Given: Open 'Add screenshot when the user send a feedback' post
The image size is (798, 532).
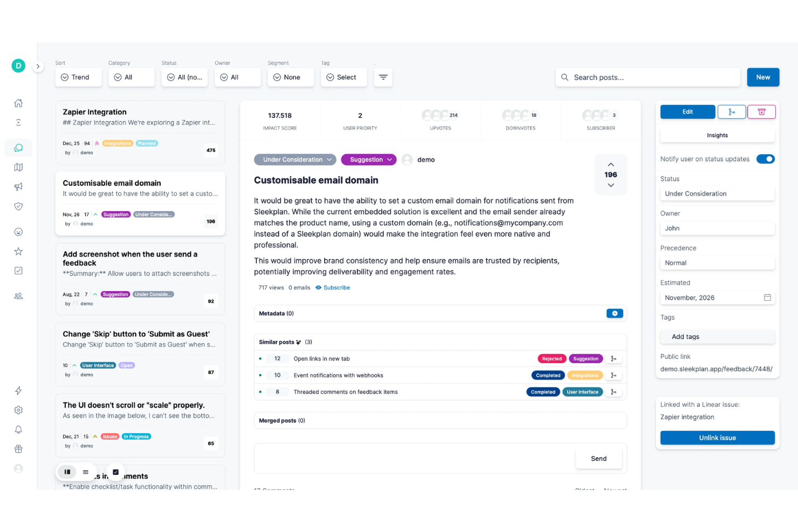Looking at the screenshot, I should pyautogui.click(x=140, y=279).
